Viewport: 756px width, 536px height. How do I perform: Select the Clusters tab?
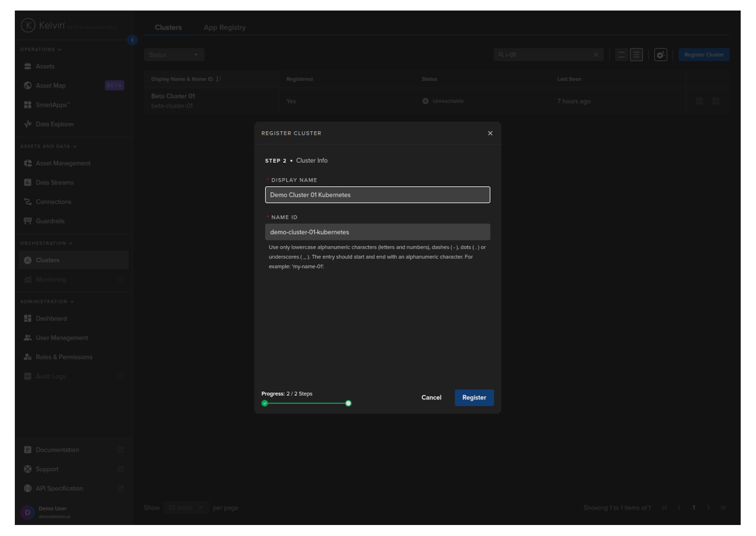tap(168, 28)
